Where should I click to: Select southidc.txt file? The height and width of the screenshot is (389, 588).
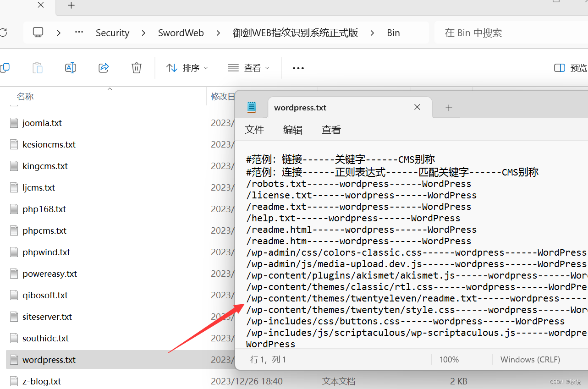click(x=45, y=338)
